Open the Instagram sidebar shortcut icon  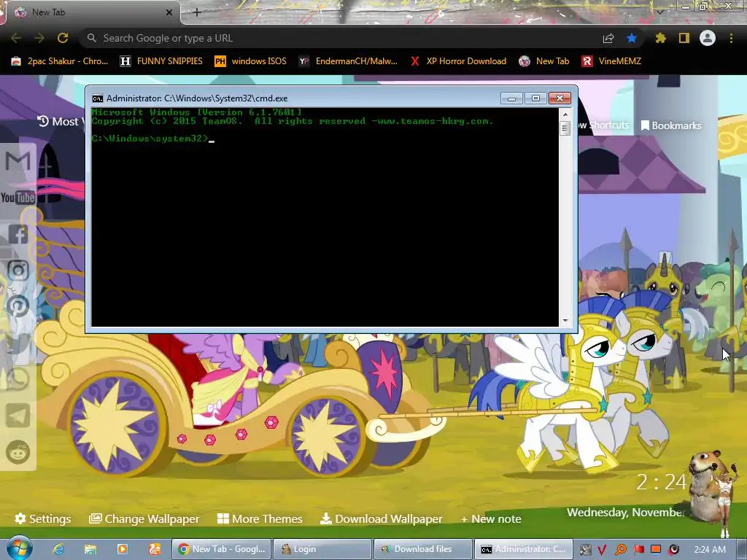tap(18, 270)
